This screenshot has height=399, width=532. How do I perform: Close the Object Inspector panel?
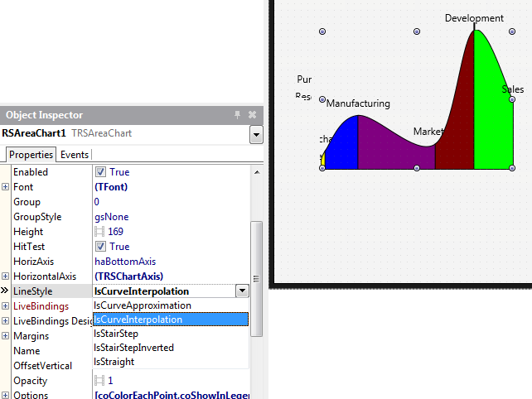252,115
